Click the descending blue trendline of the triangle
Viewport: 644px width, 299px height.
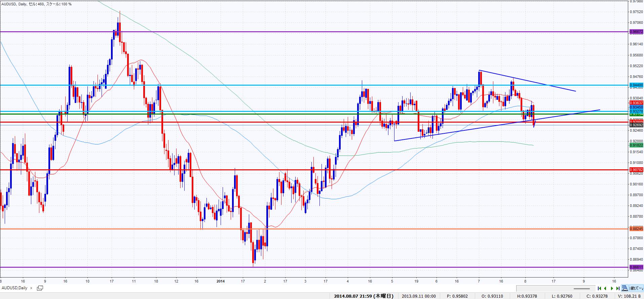click(538, 83)
